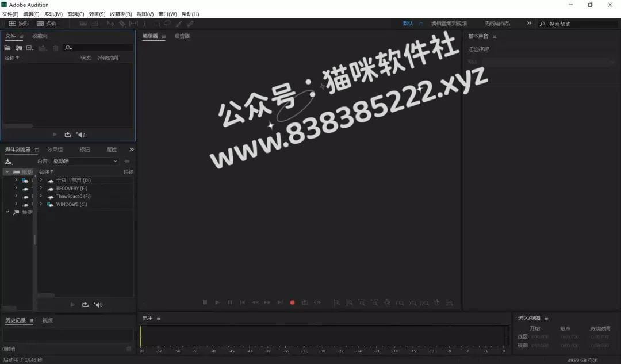Viewport: 621px width, 364px height.
Task: Toggle skip selection in the transport bar
Action: (x=317, y=302)
